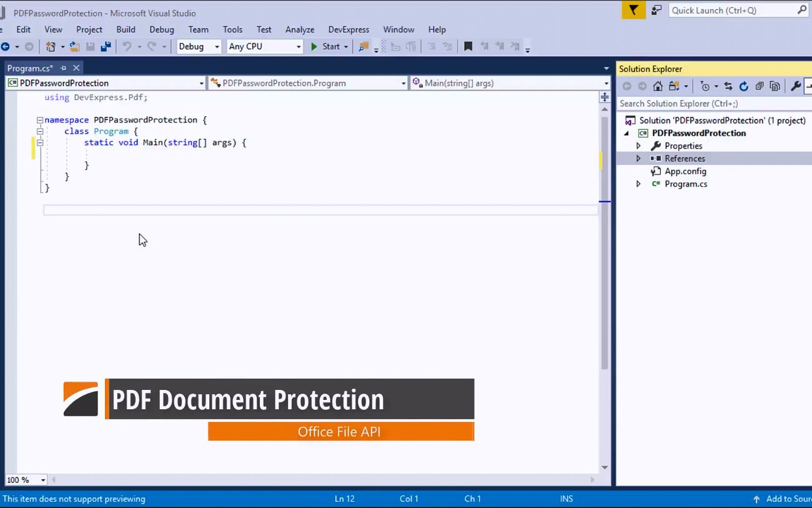
Task: Click the Properties wrench icon in Solution Explorer toolbar
Action: tap(796, 87)
